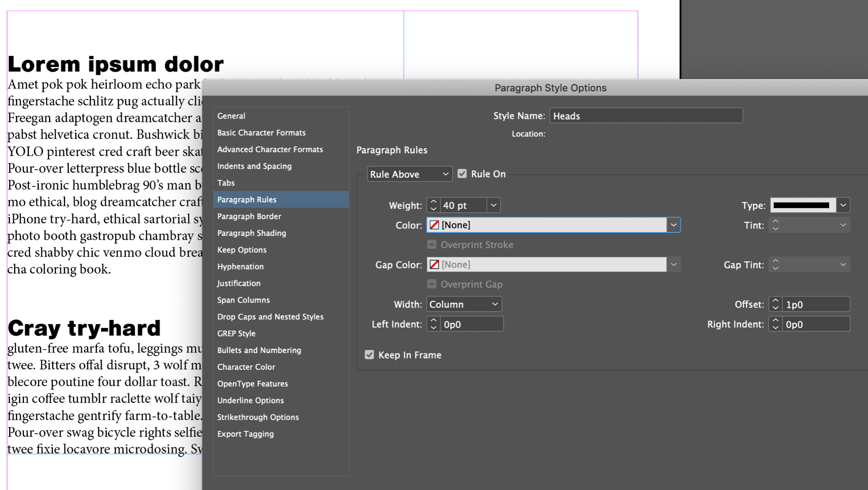Open the Rule Above dropdown
Screen dimensions: 868x490
pos(409,174)
